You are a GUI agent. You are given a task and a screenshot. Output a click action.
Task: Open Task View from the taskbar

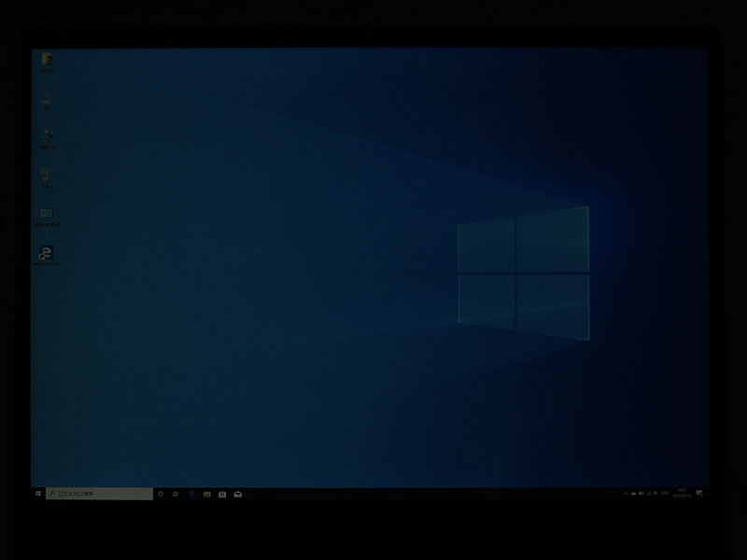pos(176,494)
